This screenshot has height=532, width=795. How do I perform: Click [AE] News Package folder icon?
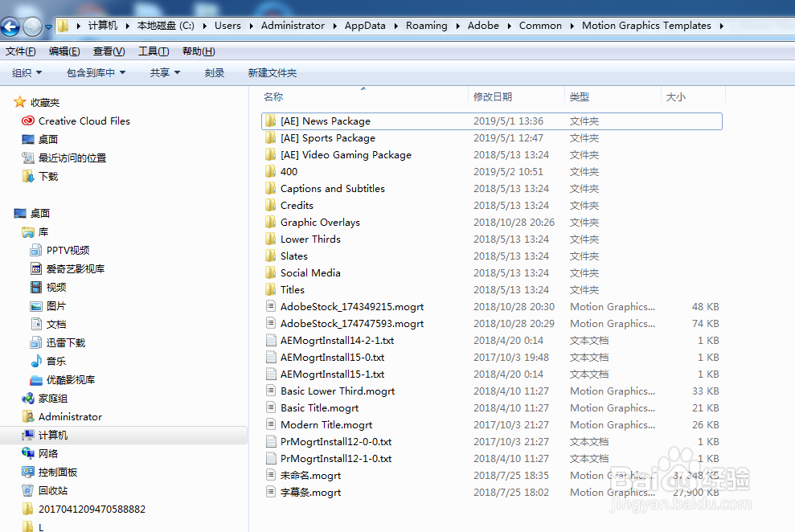point(271,121)
